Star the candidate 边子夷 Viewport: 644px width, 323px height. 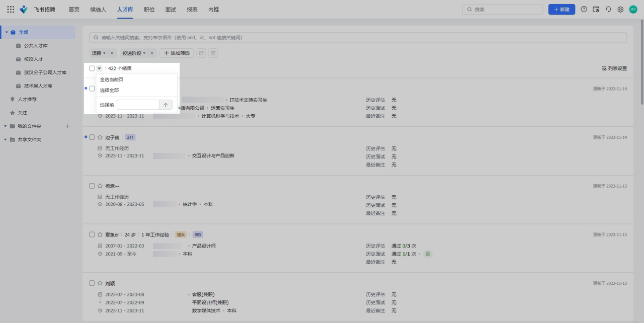click(100, 137)
